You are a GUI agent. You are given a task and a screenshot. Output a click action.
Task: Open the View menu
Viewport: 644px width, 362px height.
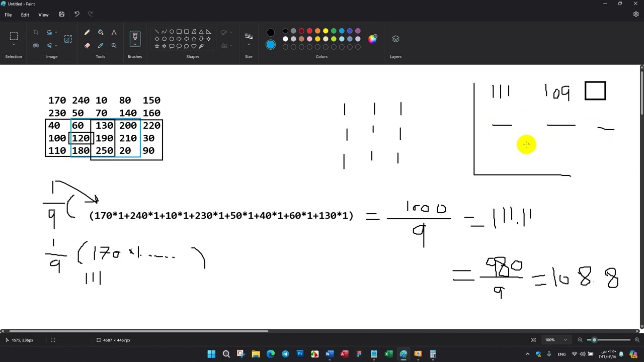pyautogui.click(x=43, y=15)
